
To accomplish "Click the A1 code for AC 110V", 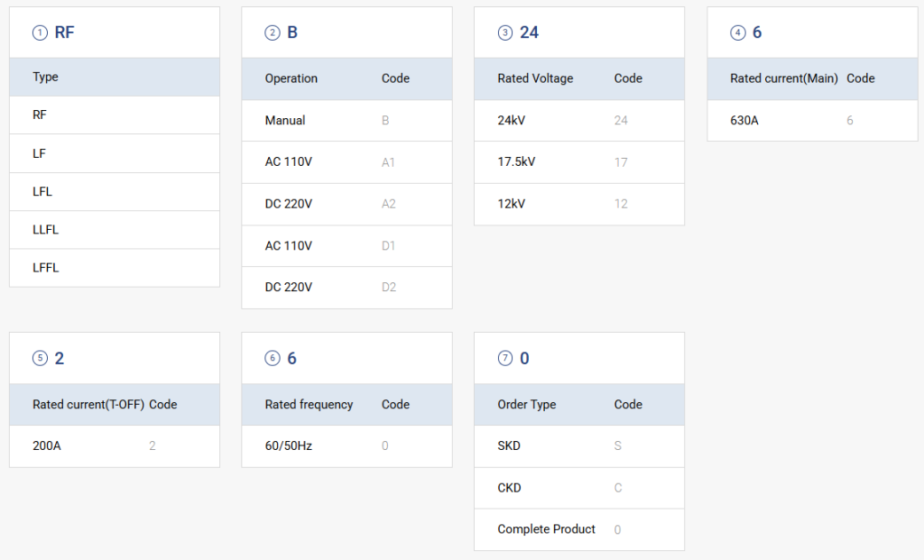I will (x=388, y=162).
